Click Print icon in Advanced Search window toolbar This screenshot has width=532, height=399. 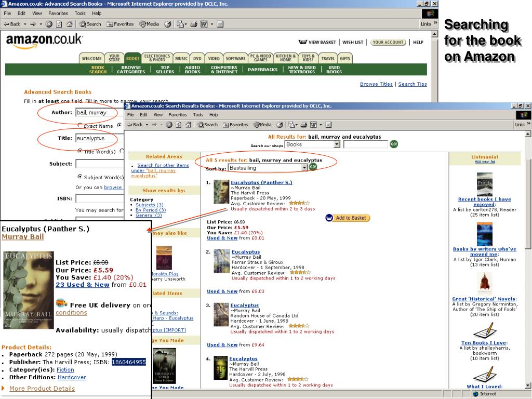click(x=194, y=24)
